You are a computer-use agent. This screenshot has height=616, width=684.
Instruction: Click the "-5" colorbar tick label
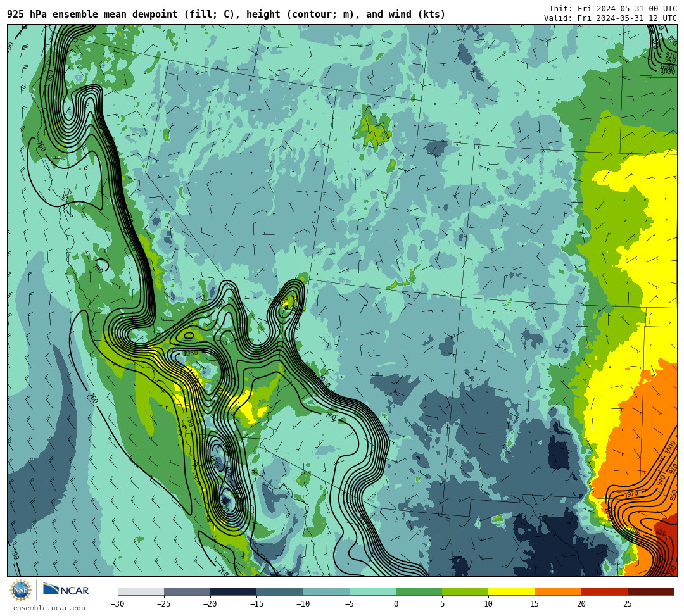click(349, 604)
